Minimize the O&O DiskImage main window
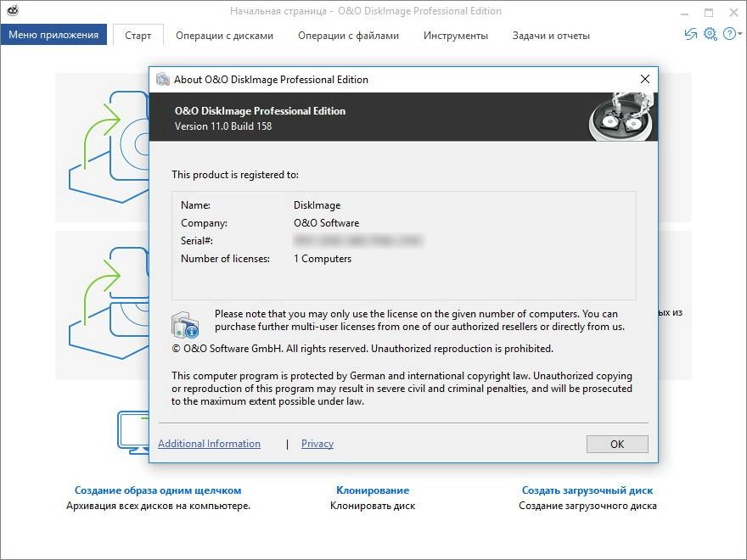747x560 pixels. [x=684, y=13]
